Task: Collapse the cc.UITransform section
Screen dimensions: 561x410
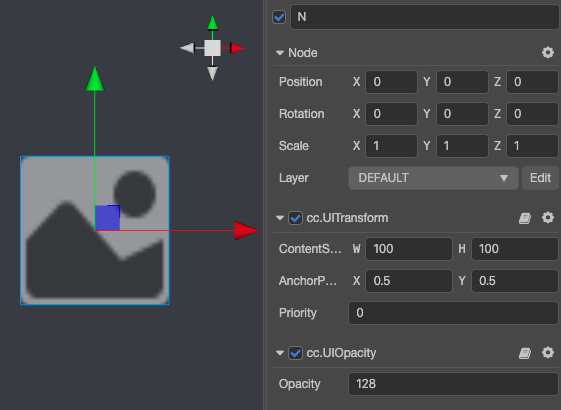Action: 280,218
